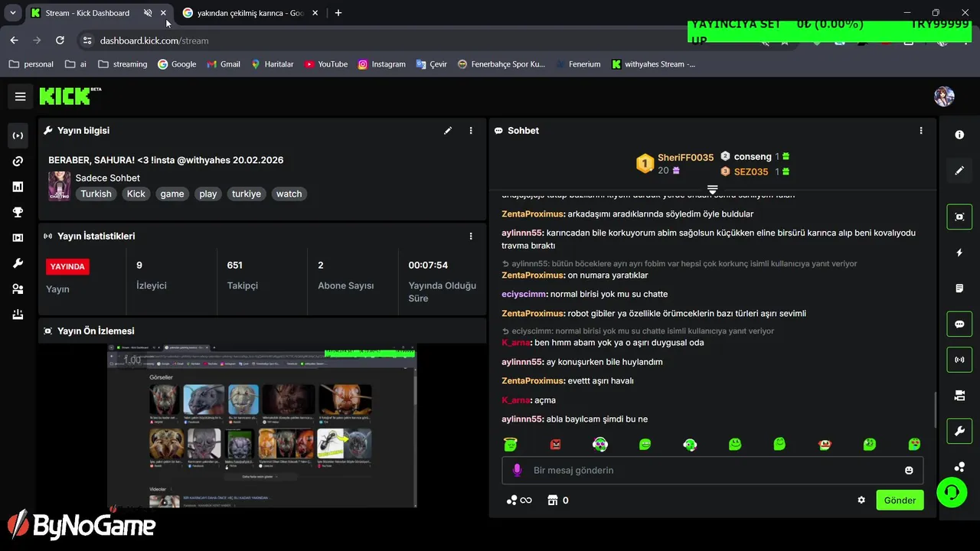Open SheriFF0035 in the chat leaderboard

click(x=685, y=157)
